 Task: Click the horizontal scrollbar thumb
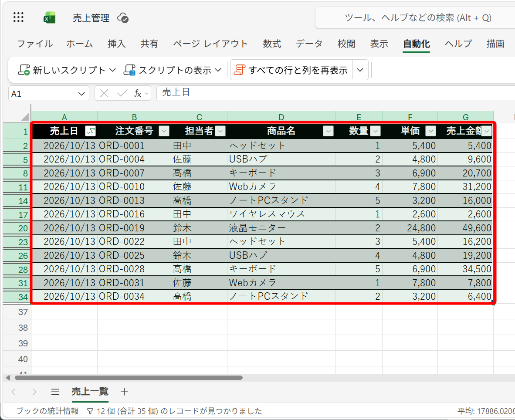point(129,378)
